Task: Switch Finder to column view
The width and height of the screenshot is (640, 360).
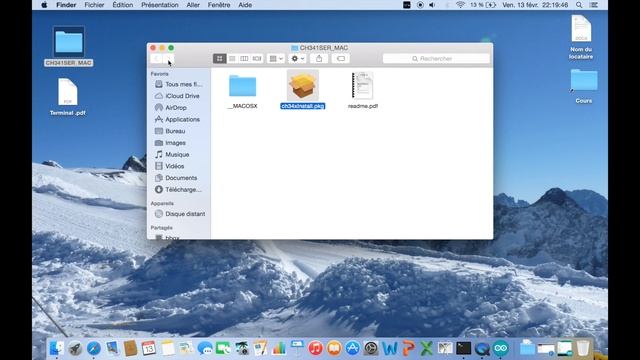Action: click(x=244, y=59)
